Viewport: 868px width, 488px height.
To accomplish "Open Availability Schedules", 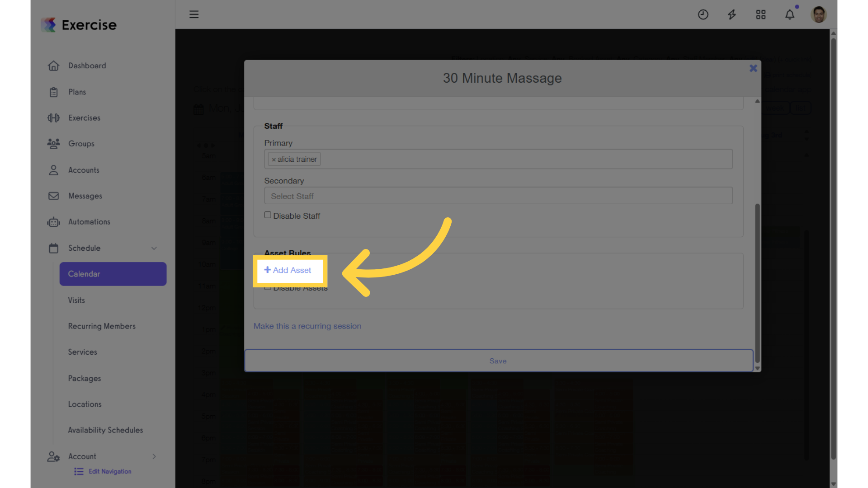I will click(105, 430).
